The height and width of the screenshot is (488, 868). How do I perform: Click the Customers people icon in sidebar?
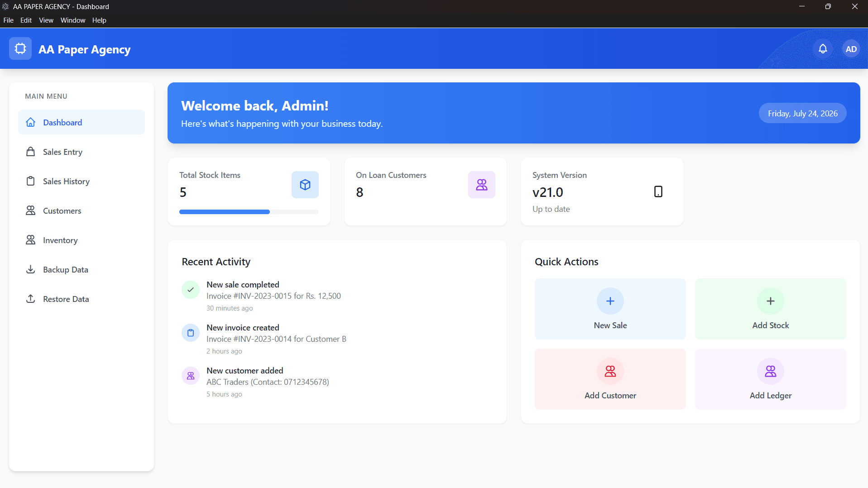(30, 211)
